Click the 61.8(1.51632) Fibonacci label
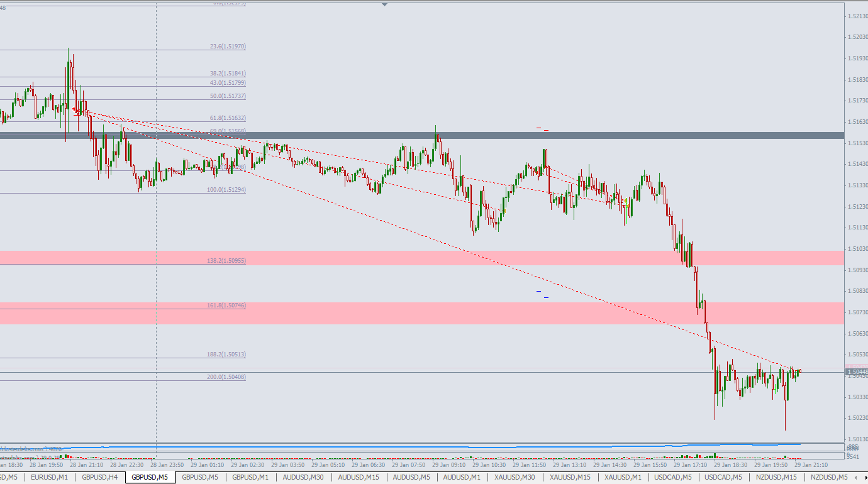Image resolution: width=868 pixels, height=484 pixels. coord(228,118)
